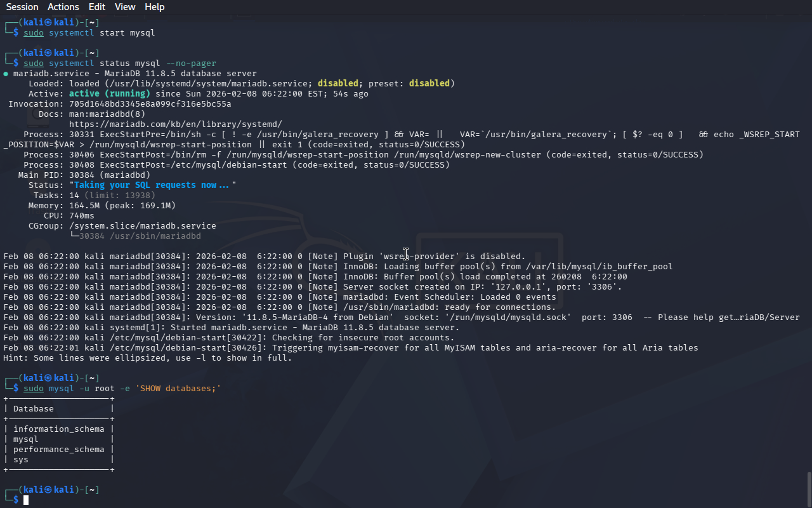
Task: Open the Session menu
Action: coord(22,7)
